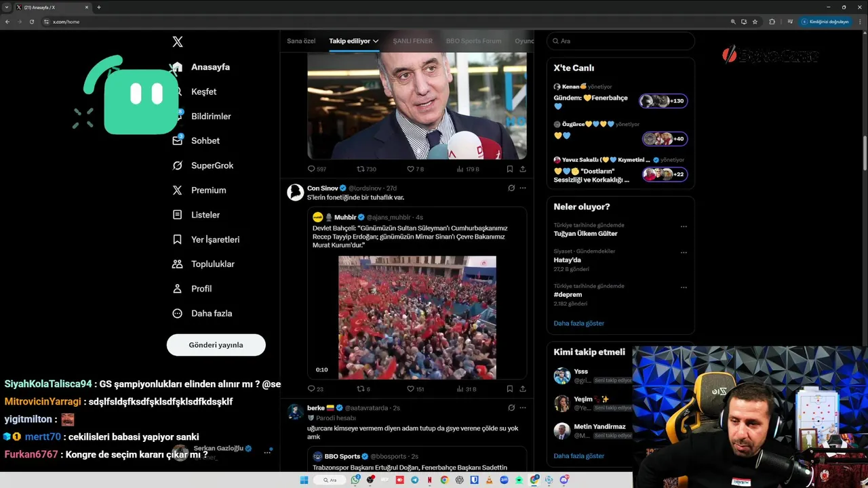Click the Ara search field on X

pyautogui.click(x=620, y=41)
